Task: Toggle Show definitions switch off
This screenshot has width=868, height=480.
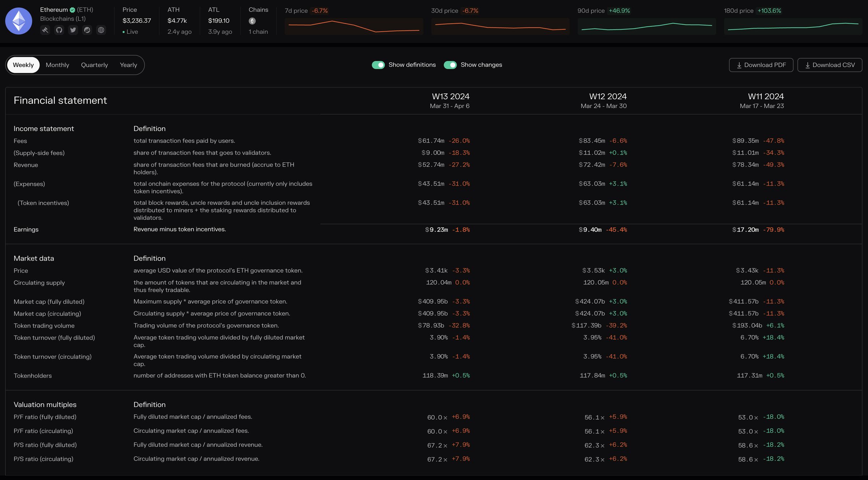Action: 378,65
